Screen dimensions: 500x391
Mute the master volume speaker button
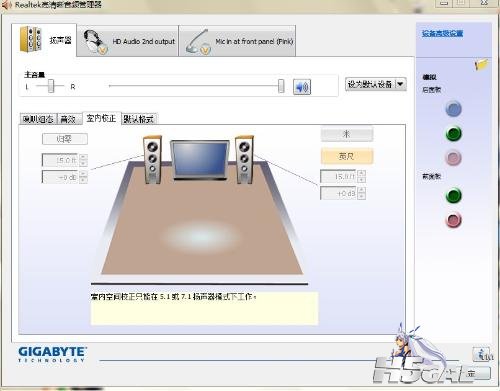pyautogui.click(x=302, y=87)
